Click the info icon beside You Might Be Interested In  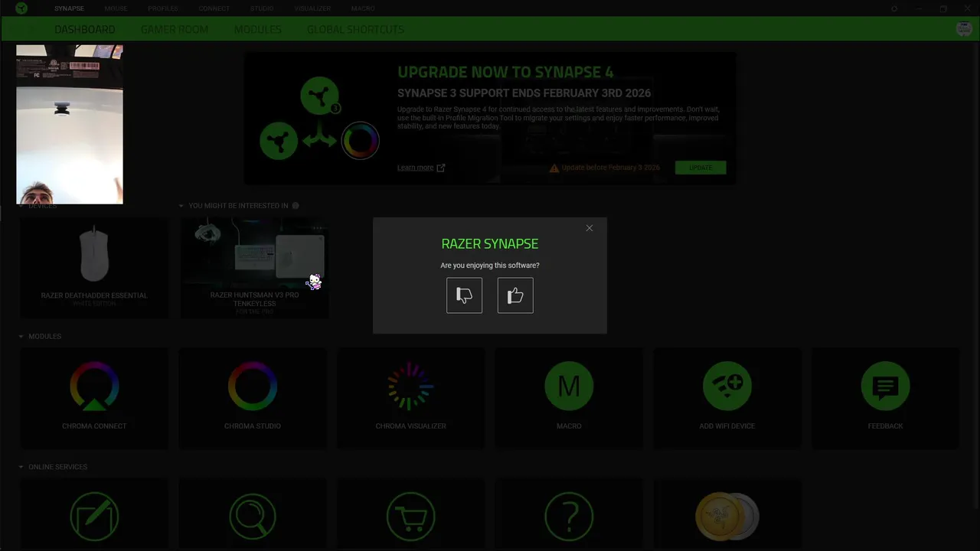click(296, 206)
